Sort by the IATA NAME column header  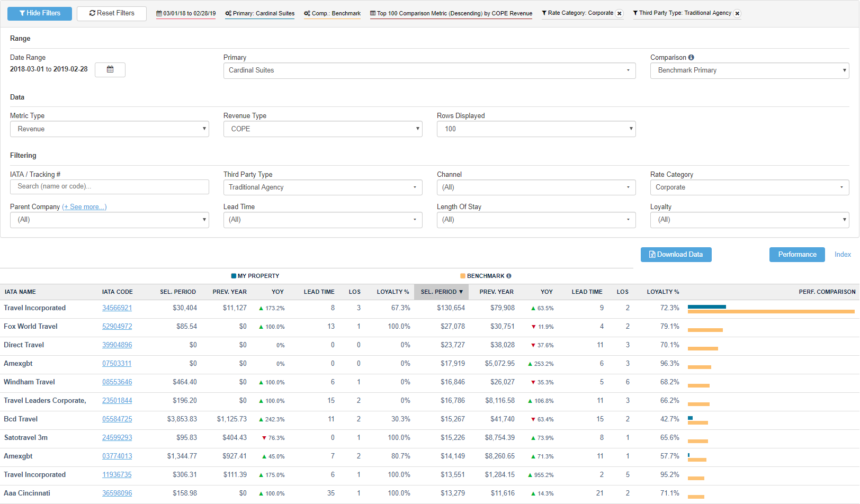20,292
